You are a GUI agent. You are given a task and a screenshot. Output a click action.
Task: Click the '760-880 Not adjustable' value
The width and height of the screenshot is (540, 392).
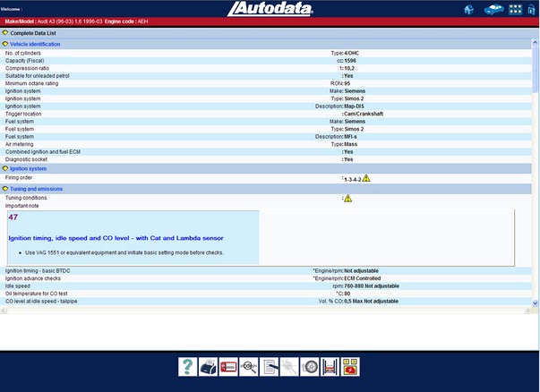click(x=372, y=286)
